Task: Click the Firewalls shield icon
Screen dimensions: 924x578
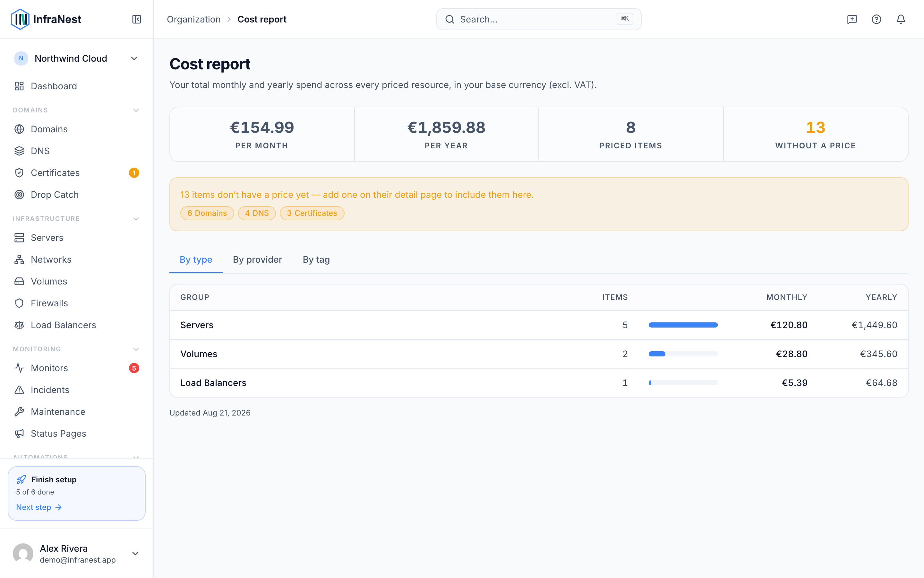Action: [19, 303]
